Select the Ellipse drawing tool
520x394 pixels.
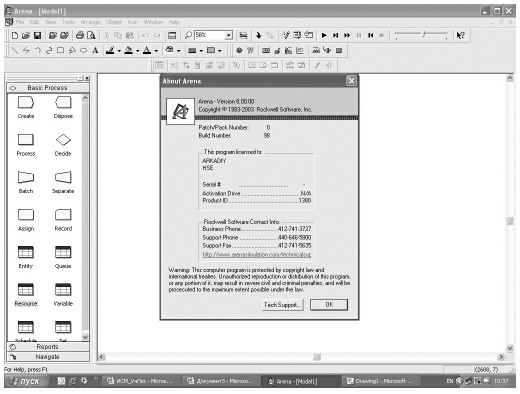(x=83, y=50)
